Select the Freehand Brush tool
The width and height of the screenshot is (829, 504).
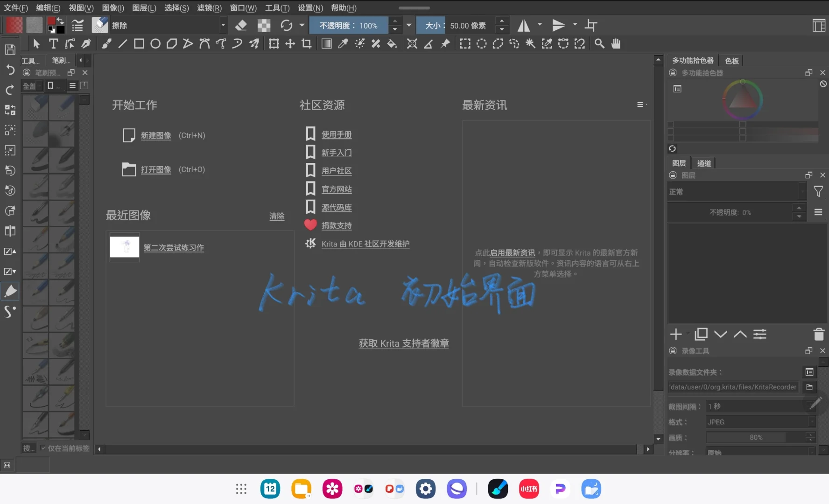(106, 44)
